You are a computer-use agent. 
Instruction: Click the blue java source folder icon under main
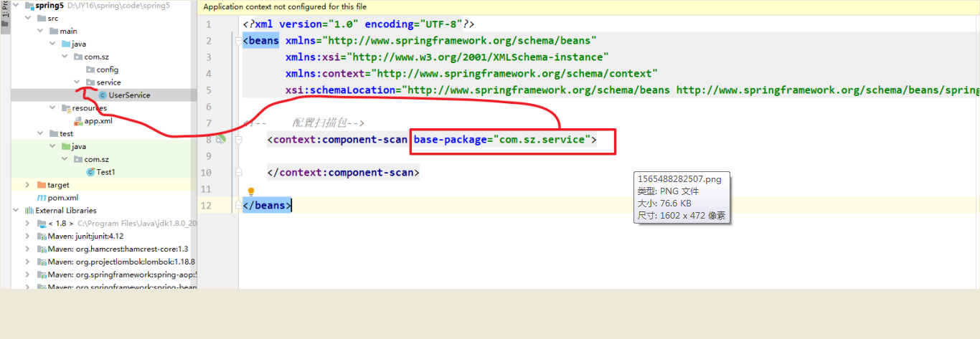click(65, 44)
